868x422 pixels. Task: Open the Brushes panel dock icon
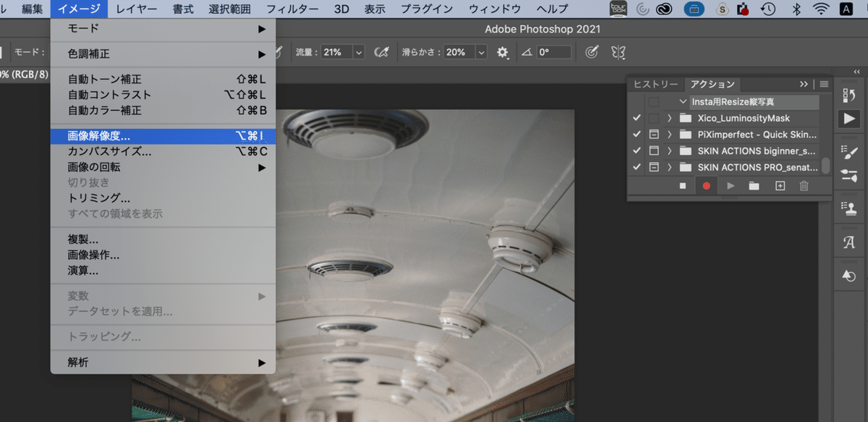click(849, 174)
